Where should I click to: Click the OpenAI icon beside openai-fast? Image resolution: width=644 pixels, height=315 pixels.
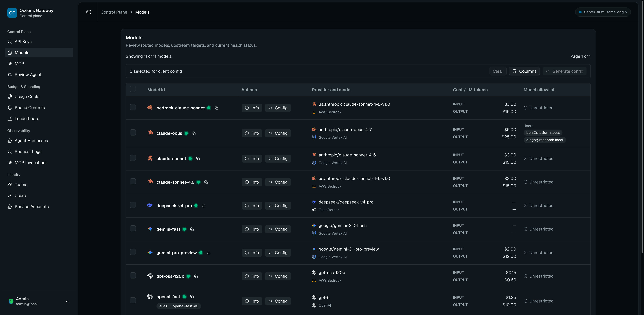(x=150, y=296)
